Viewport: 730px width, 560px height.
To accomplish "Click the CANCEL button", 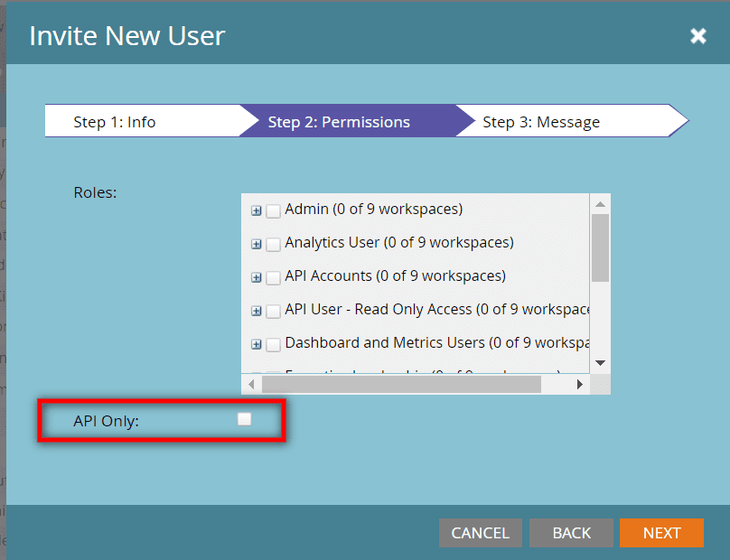I will tap(480, 533).
